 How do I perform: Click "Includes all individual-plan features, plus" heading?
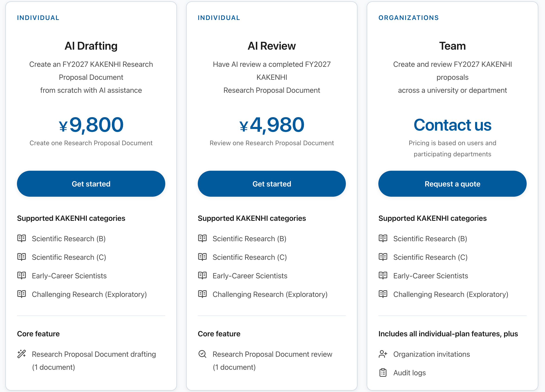click(448, 334)
